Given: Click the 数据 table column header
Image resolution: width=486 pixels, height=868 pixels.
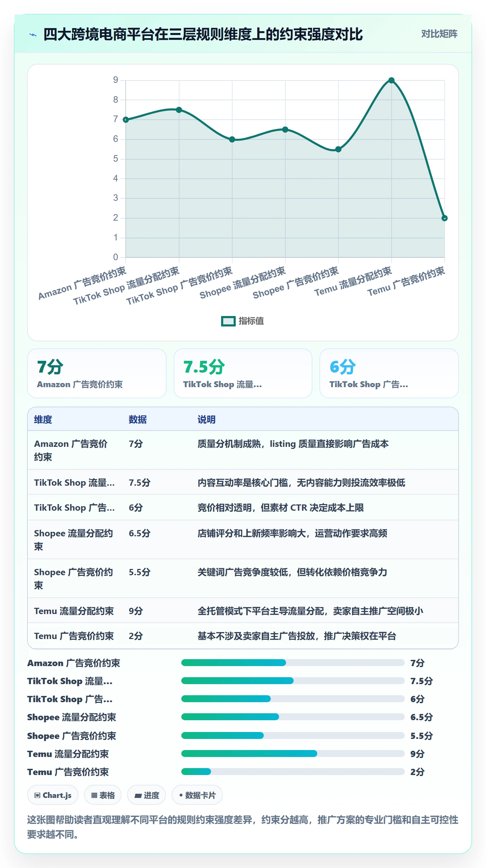Looking at the screenshot, I should pyautogui.click(x=138, y=419).
